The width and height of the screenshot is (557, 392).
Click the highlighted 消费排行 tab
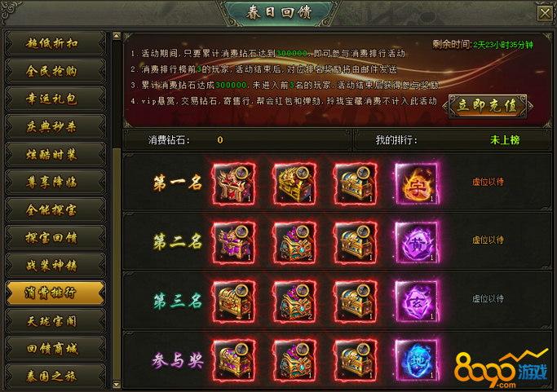(55, 293)
